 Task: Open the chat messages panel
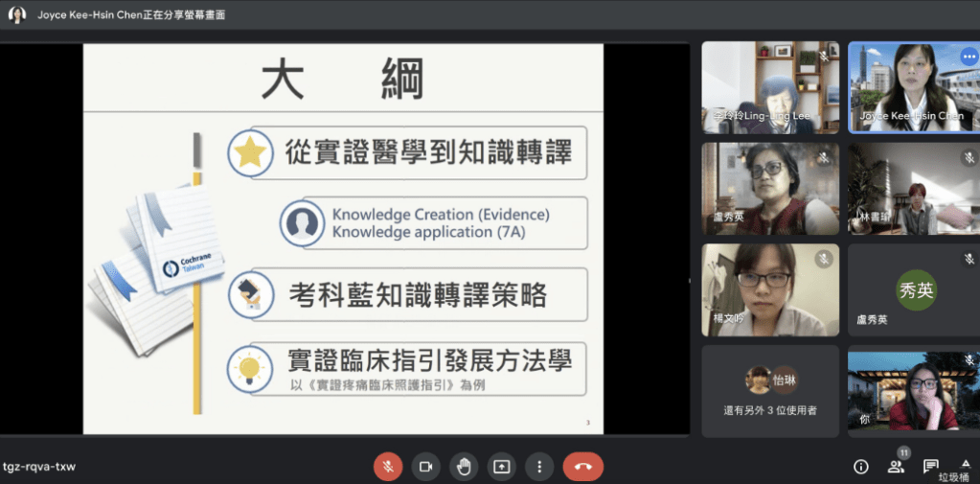[930, 467]
